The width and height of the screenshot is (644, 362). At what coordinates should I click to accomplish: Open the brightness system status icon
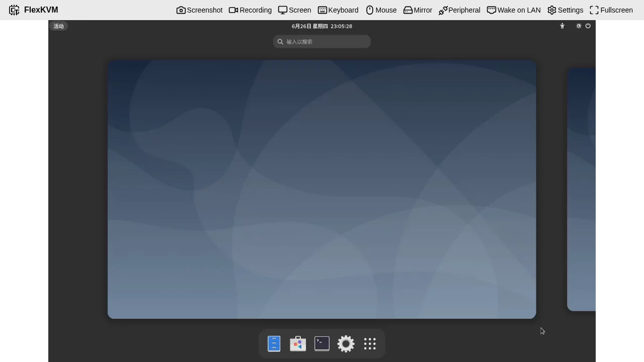coord(579,26)
